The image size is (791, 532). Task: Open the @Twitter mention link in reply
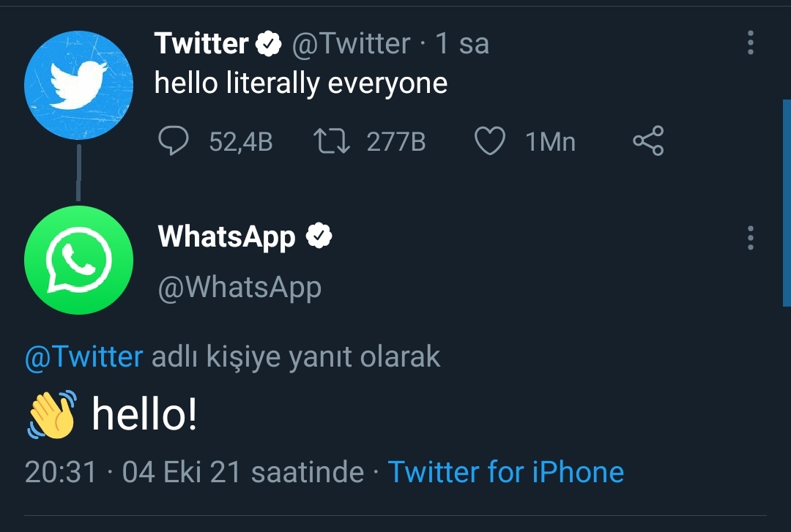pos(83,357)
